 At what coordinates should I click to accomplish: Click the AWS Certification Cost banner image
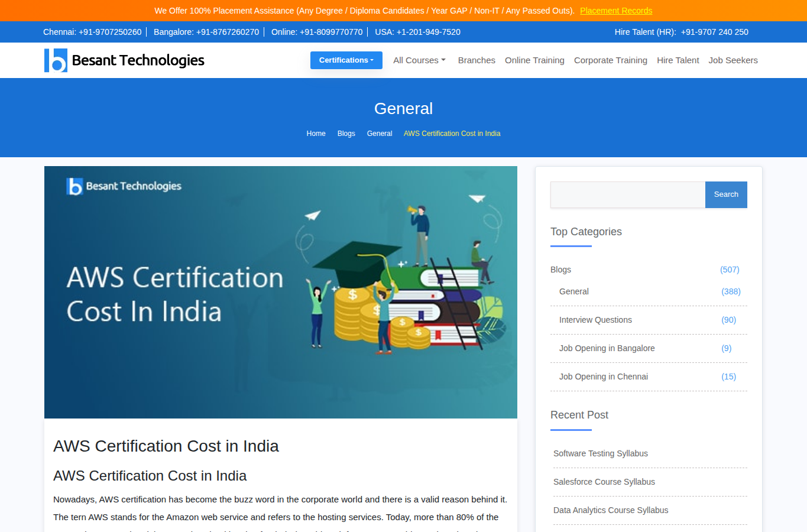click(x=281, y=292)
